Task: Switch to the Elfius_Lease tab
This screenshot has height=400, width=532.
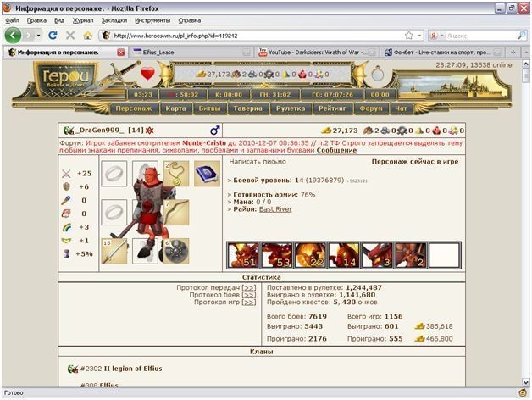Action: (191, 53)
